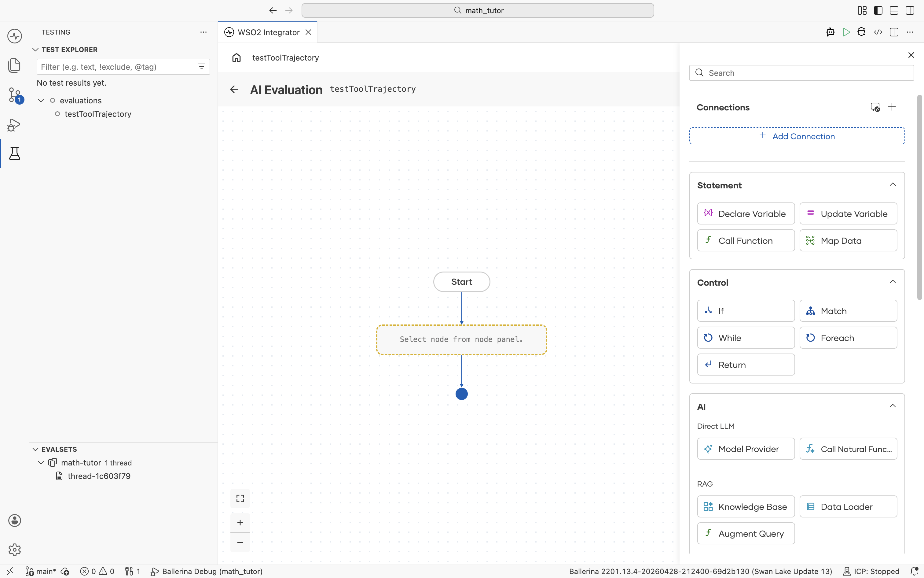The height and width of the screenshot is (578, 924).
Task: Collapse the Test Explorer section
Action: coord(35,50)
